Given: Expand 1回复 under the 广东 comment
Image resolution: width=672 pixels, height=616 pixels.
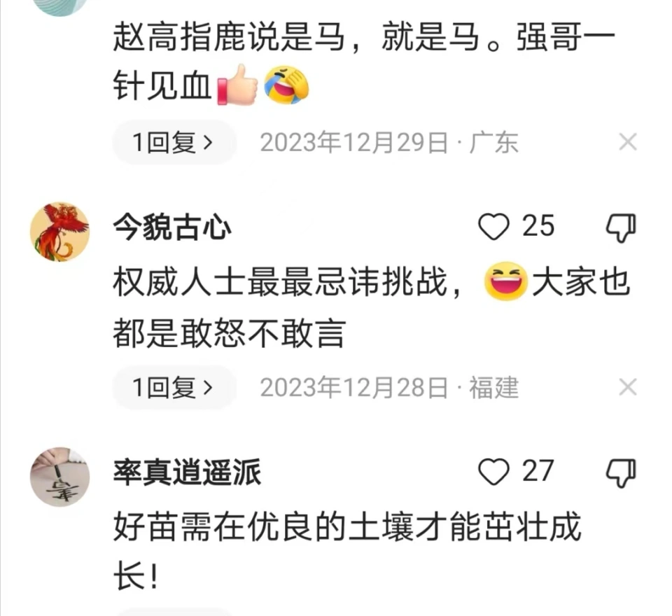Looking at the screenshot, I should [x=174, y=142].
